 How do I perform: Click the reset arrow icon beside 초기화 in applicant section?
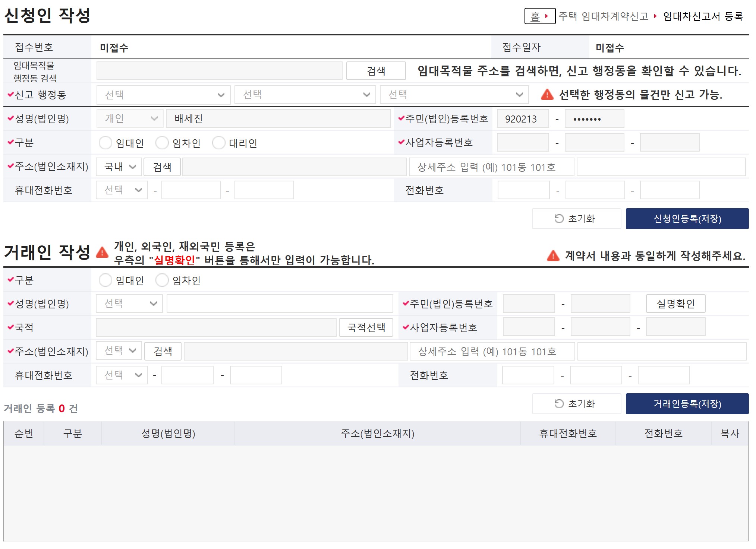558,219
